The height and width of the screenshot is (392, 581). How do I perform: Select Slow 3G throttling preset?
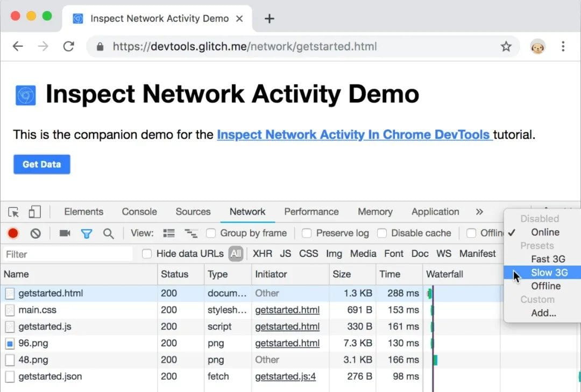549,273
